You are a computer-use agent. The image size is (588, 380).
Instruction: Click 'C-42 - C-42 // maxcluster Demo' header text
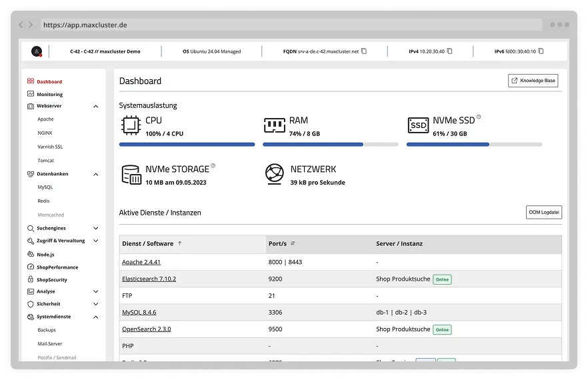[105, 51]
